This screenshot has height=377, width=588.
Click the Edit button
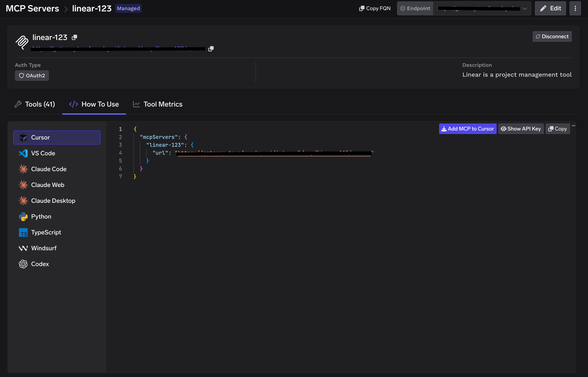click(x=550, y=8)
